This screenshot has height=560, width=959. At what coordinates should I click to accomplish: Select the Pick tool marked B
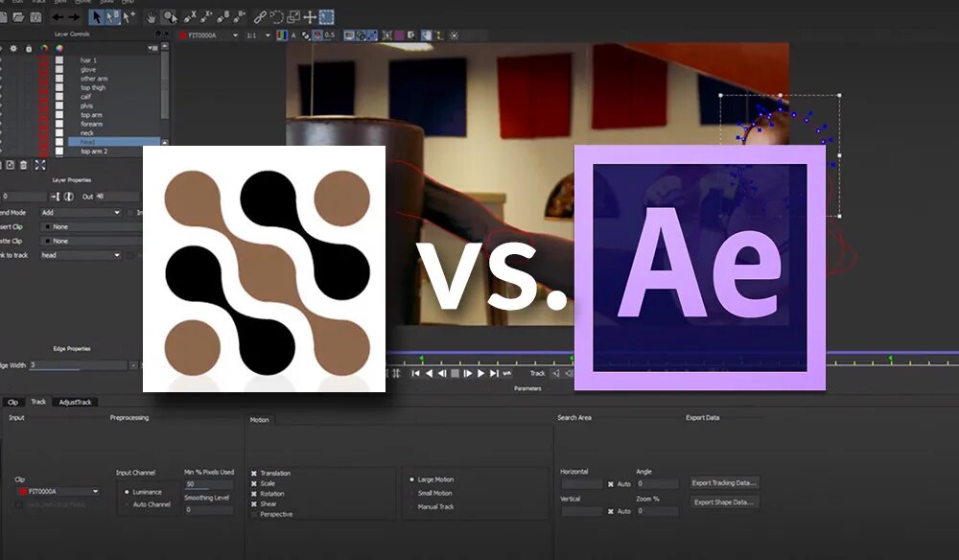112,17
